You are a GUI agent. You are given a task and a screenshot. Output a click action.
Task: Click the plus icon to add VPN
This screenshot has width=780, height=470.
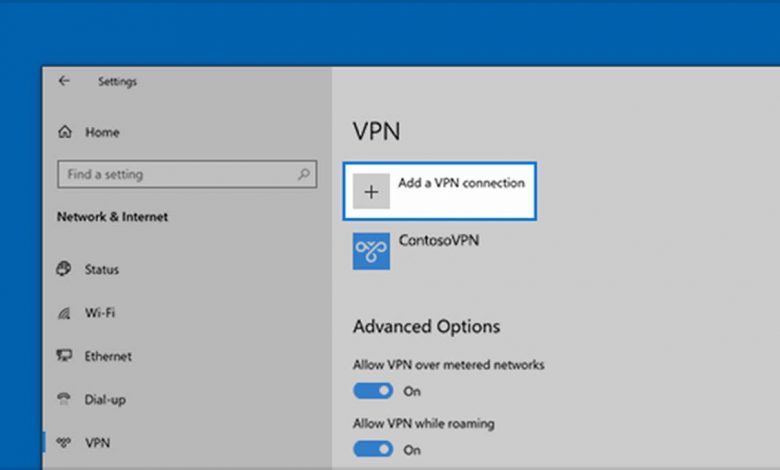click(x=371, y=192)
